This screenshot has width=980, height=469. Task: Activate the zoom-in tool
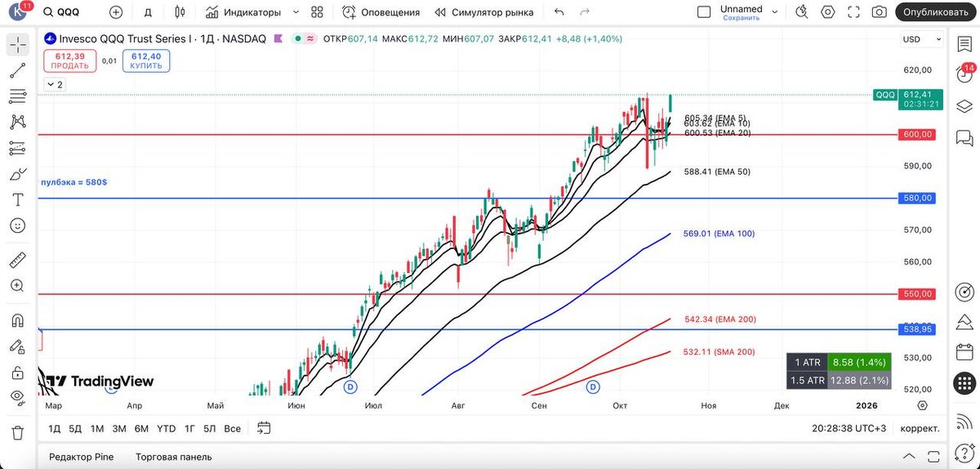[18, 285]
